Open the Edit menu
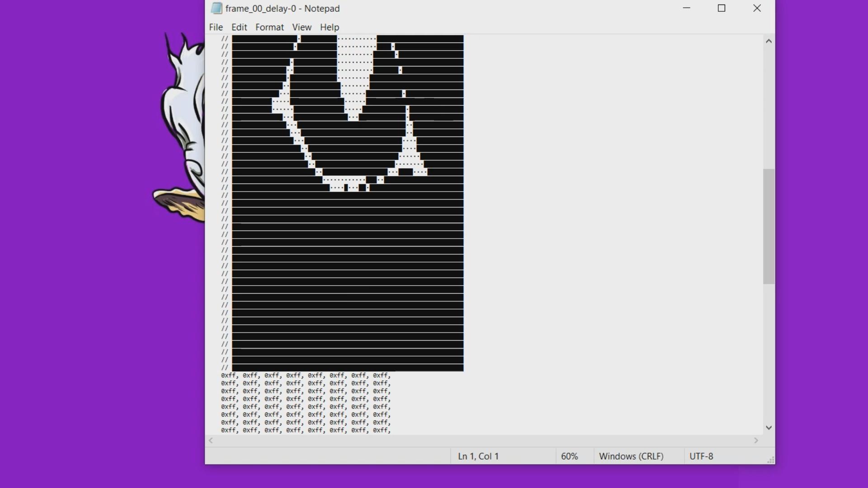Screen dimensions: 868x488 [x=239, y=27]
